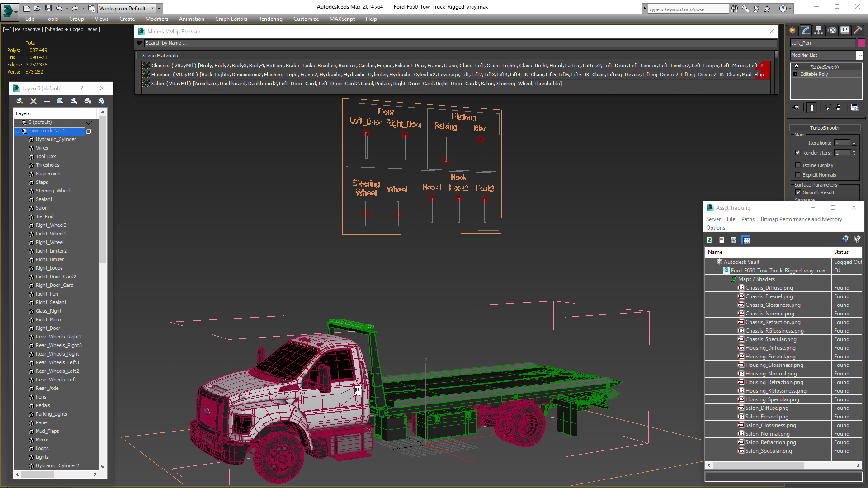Select the Salon VRayMtl material row
Image resolution: width=868 pixels, height=488 pixels.
[455, 84]
